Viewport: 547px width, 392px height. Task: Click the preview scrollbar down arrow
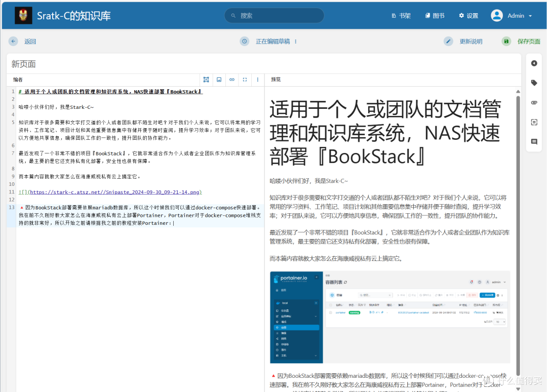point(518,389)
